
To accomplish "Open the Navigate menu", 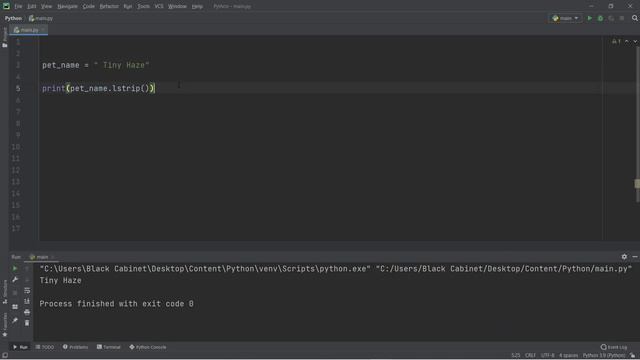I will coord(67,7).
